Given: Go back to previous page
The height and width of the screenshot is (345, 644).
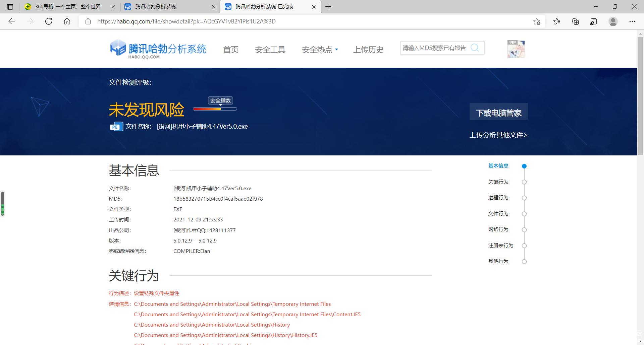Looking at the screenshot, I should tap(12, 21).
